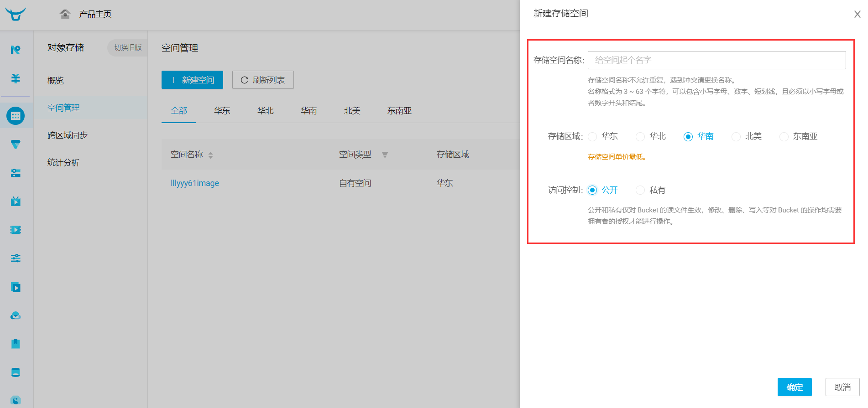Viewport: 868px width, 408px height.
Task: Switch to the 华南 region tab
Action: click(x=309, y=111)
